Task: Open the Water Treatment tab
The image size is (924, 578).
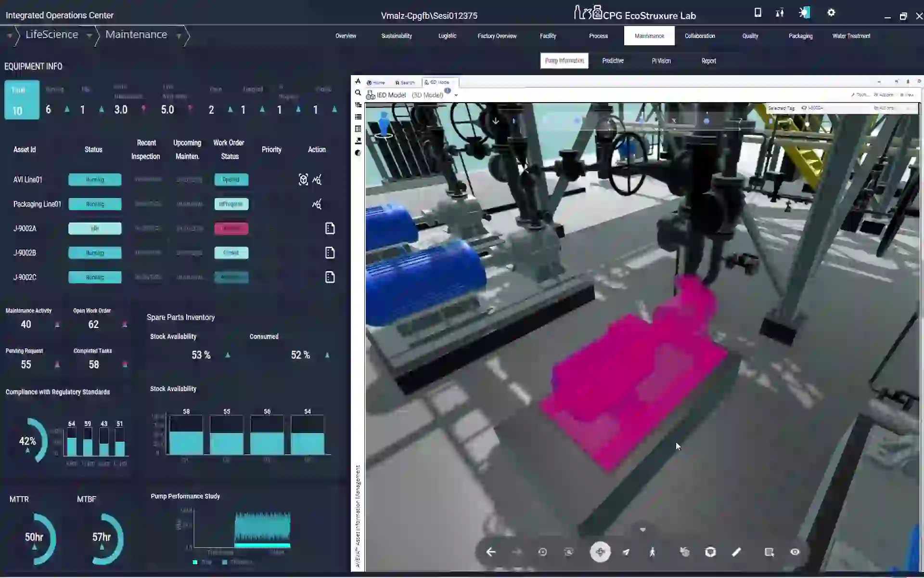Action: 851,36
